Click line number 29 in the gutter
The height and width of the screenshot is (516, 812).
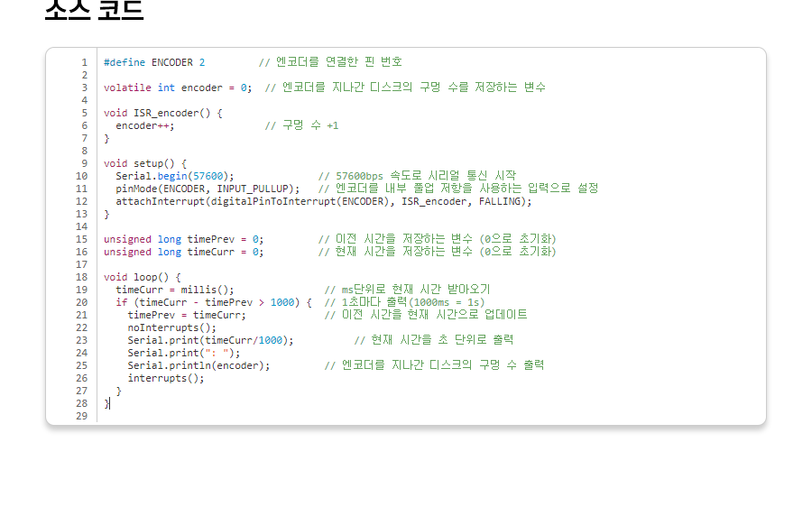[x=82, y=416]
